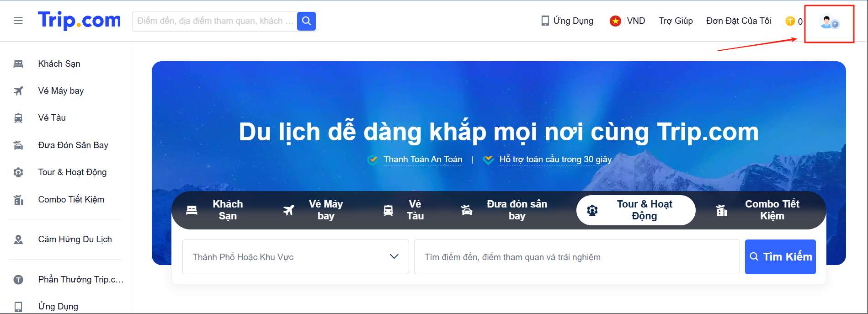Click the Tìm Kiếm search button

click(780, 257)
